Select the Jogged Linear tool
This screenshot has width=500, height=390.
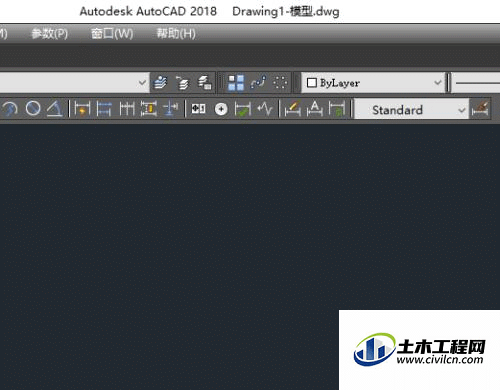tap(265, 109)
